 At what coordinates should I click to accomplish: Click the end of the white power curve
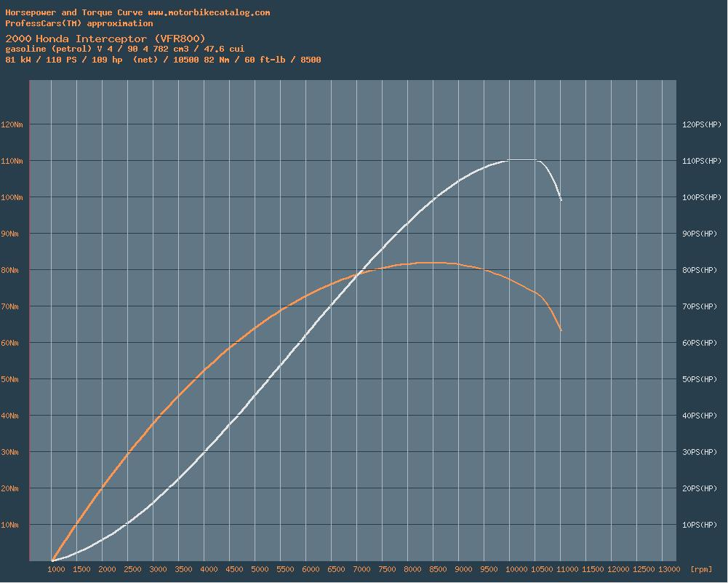(x=561, y=199)
